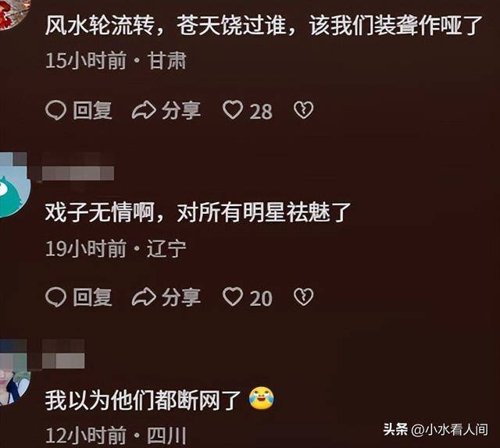Click share arrow icon under Liaoning comment

click(x=144, y=297)
